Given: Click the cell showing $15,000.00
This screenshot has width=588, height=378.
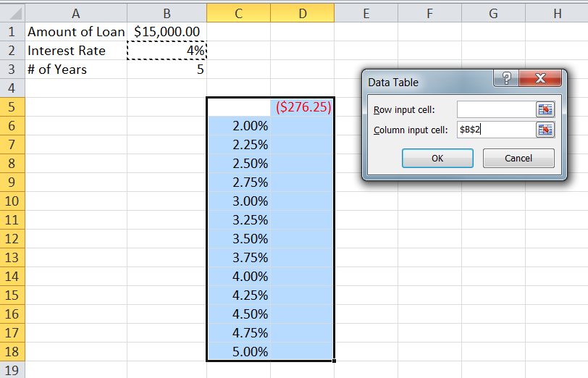Looking at the screenshot, I should (167, 32).
